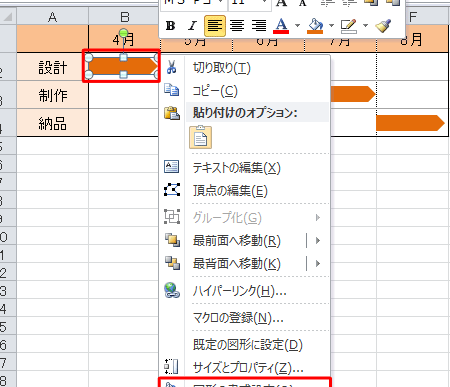Image resolution: width=450 pixels, height=387 pixels.
Task: Click the green rotation handle of the shape
Action: (x=123, y=33)
